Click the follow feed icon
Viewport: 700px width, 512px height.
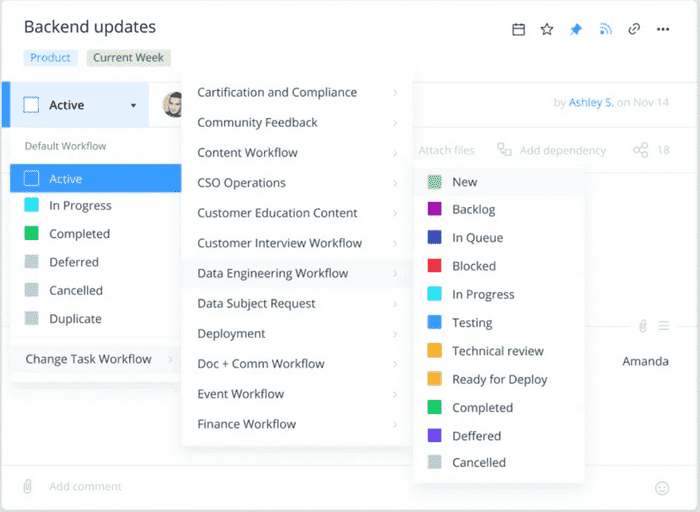[x=605, y=29]
